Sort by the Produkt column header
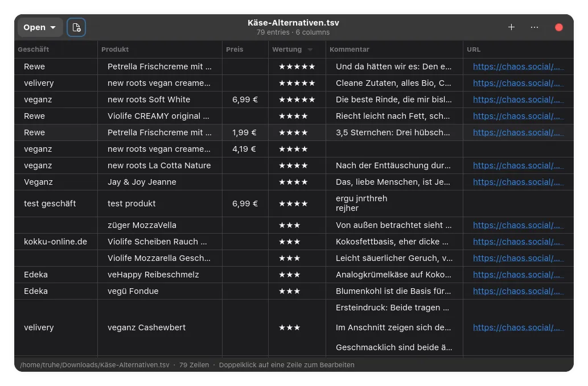 point(115,49)
